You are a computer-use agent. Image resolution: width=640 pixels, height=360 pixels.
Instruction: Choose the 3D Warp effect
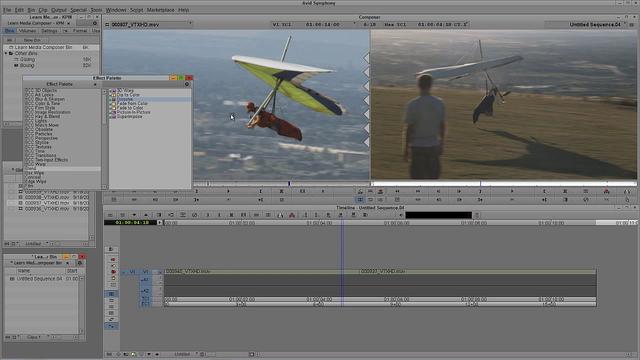[125, 90]
